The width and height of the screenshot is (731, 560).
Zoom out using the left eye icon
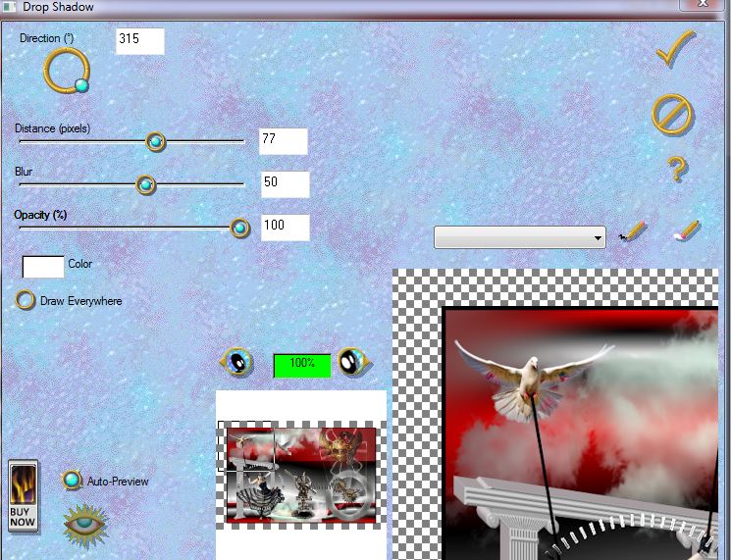point(237,362)
